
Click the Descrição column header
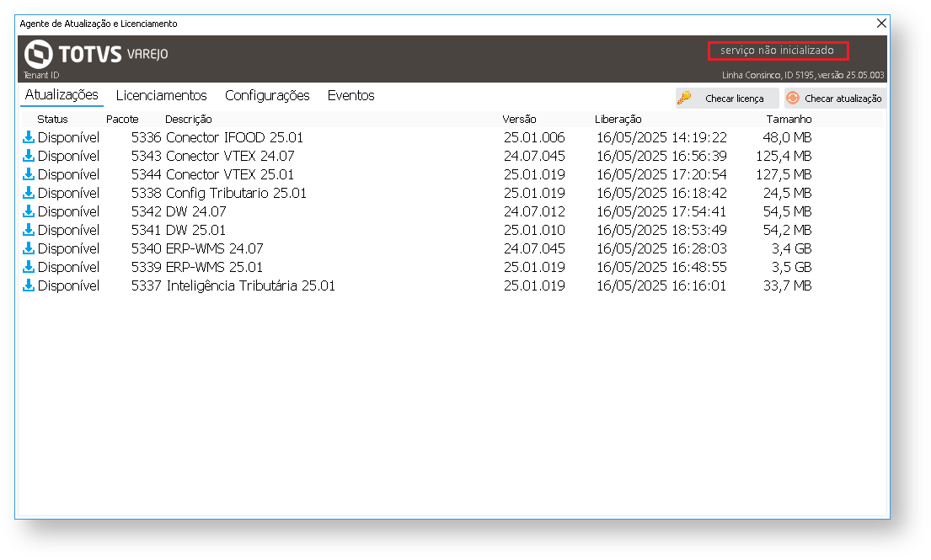[188, 120]
